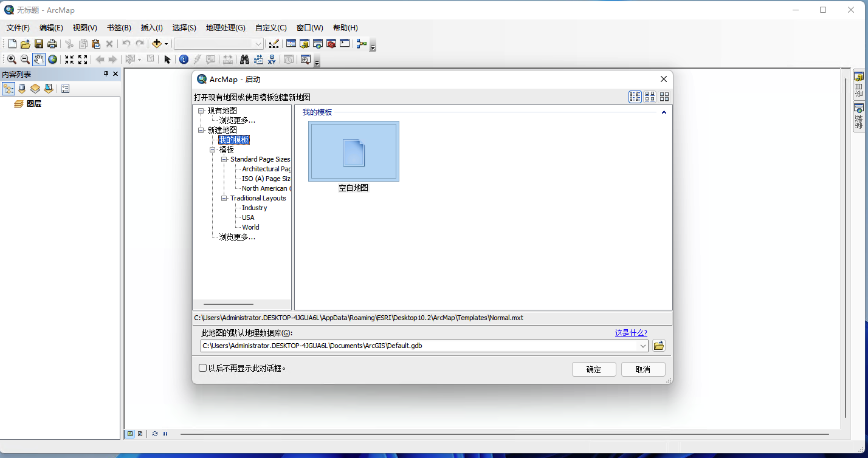Select the Zoom In tool
The image size is (868, 458).
[11, 59]
